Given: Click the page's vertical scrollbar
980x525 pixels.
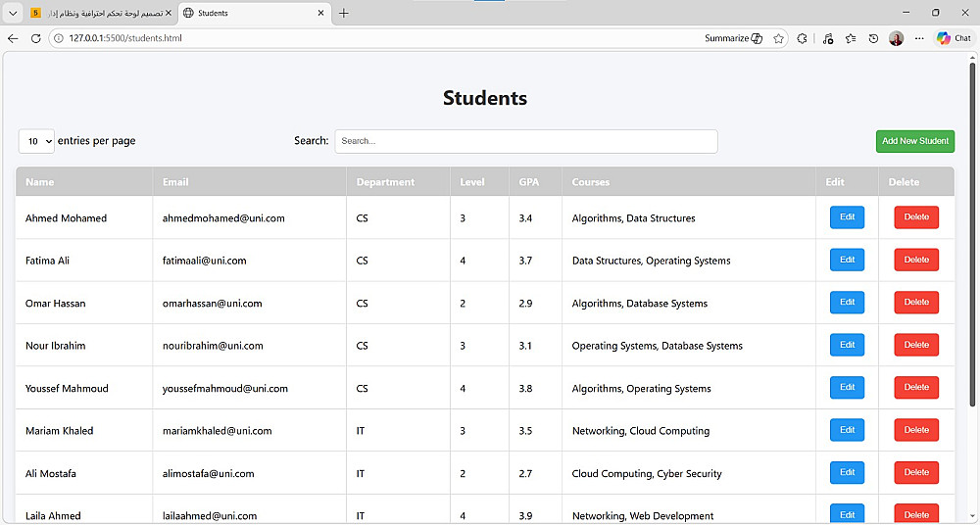Looking at the screenshot, I should [972, 245].
